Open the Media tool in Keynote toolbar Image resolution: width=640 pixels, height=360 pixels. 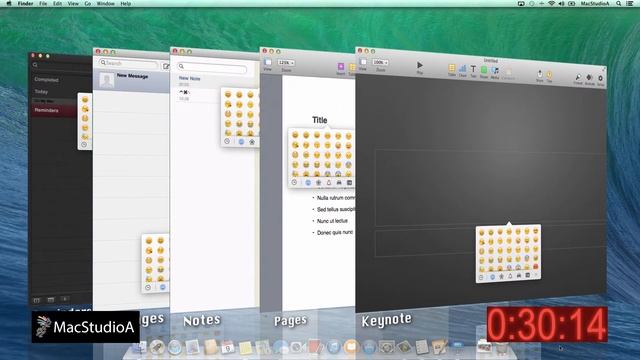point(495,71)
